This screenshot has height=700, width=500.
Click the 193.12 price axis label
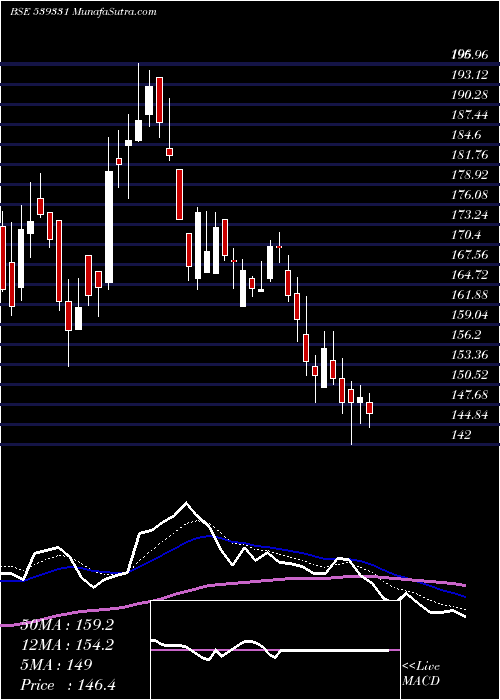pyautogui.click(x=469, y=75)
